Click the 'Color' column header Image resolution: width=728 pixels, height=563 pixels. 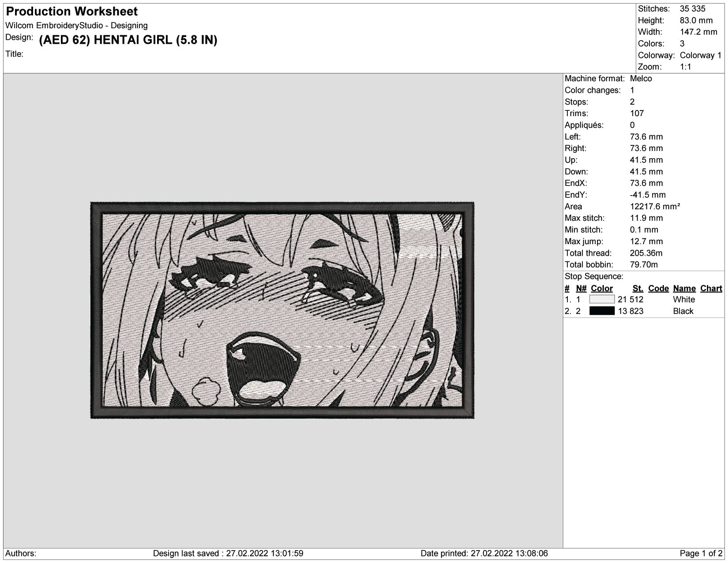(x=602, y=288)
